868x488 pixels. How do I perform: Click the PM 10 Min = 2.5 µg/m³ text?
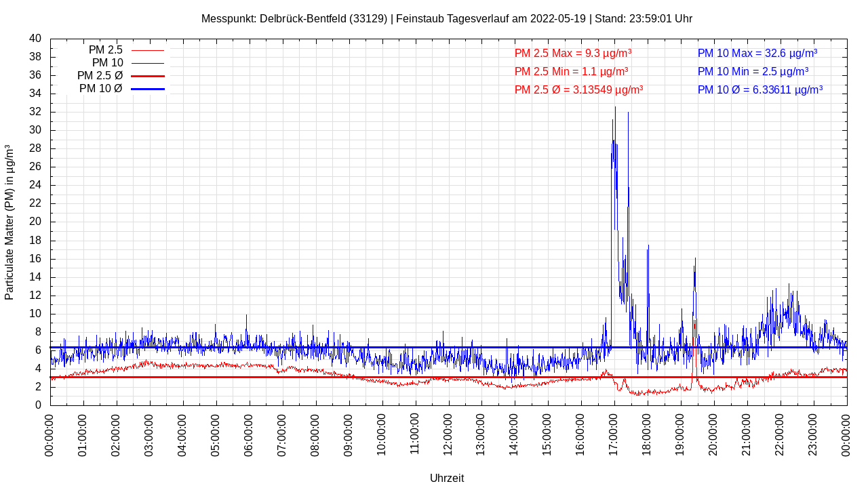(x=753, y=71)
